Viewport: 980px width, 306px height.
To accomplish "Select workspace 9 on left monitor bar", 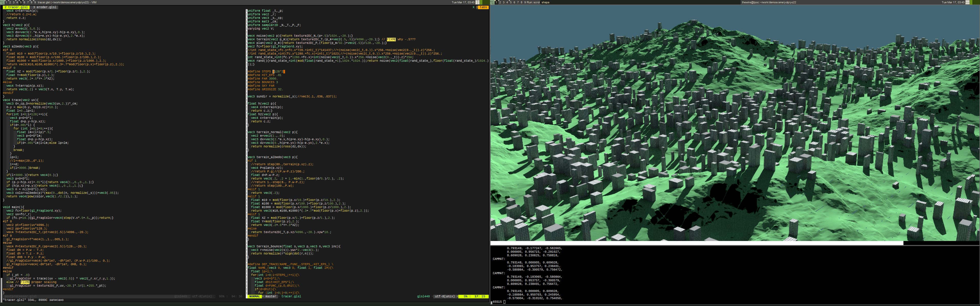I will (35, 2).
